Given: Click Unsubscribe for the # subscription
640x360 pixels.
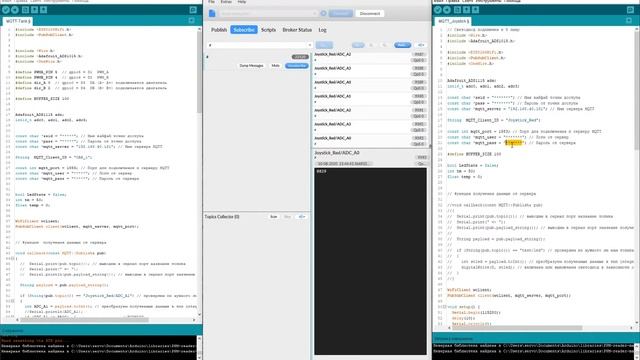Looking at the screenshot, I should tap(297, 66).
